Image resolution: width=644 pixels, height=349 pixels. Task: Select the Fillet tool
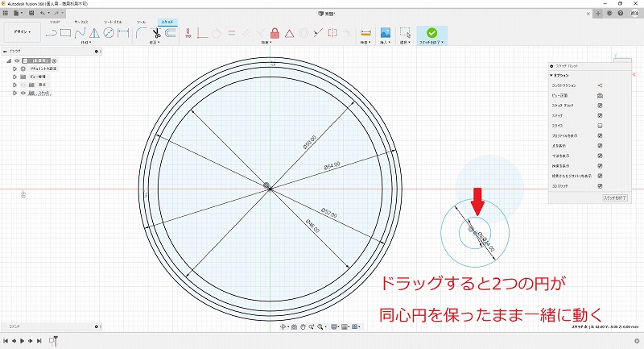point(141,33)
